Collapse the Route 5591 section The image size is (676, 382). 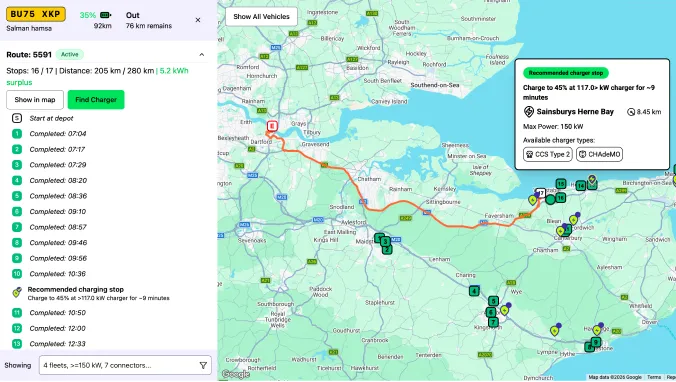(201, 55)
